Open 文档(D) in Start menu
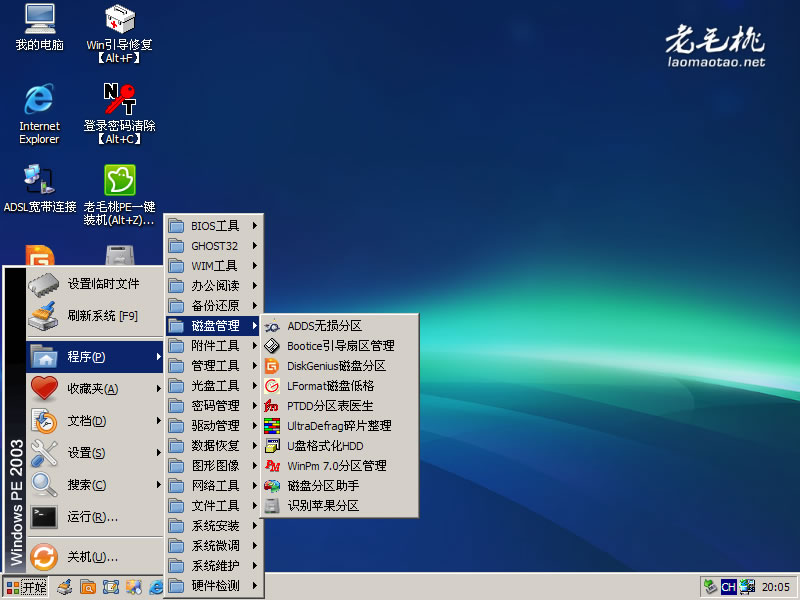 pyautogui.click(x=95, y=421)
